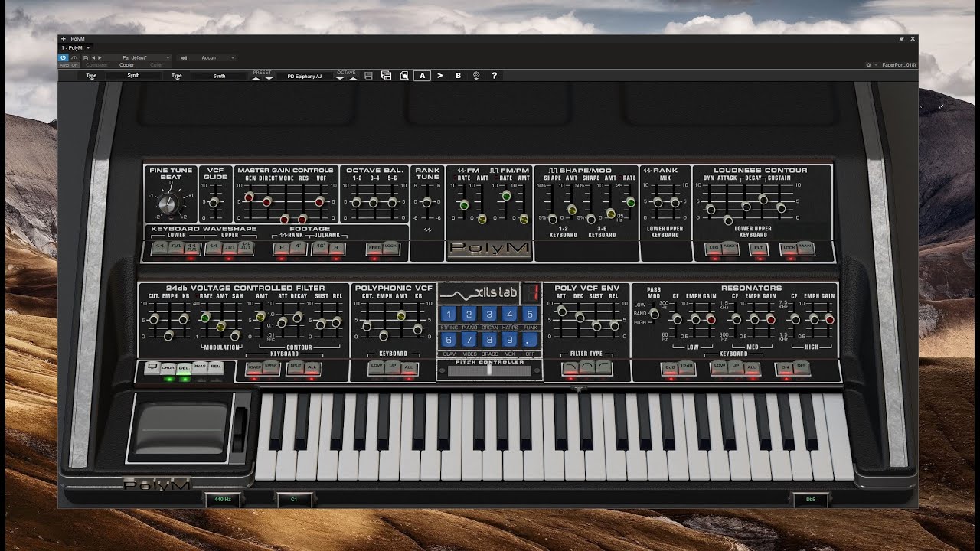
Task: Copy A to B with > button
Action: [x=439, y=76]
